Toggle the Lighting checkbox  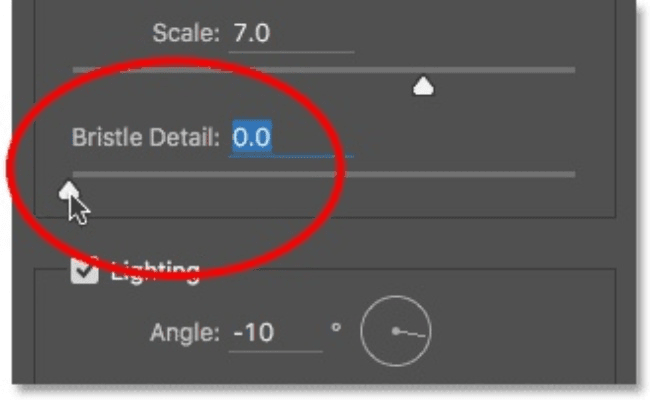86,271
